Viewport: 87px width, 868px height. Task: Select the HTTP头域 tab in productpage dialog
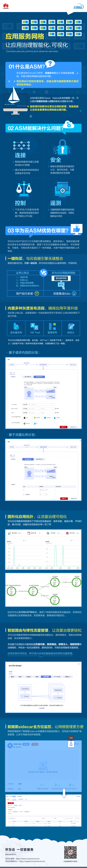click(57, 677)
